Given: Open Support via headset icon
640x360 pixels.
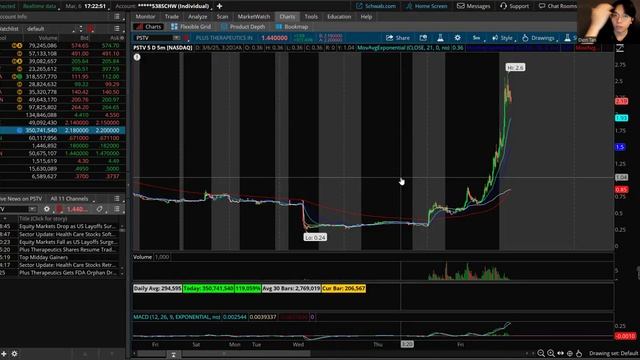Looking at the screenshot, I should pos(514,6).
